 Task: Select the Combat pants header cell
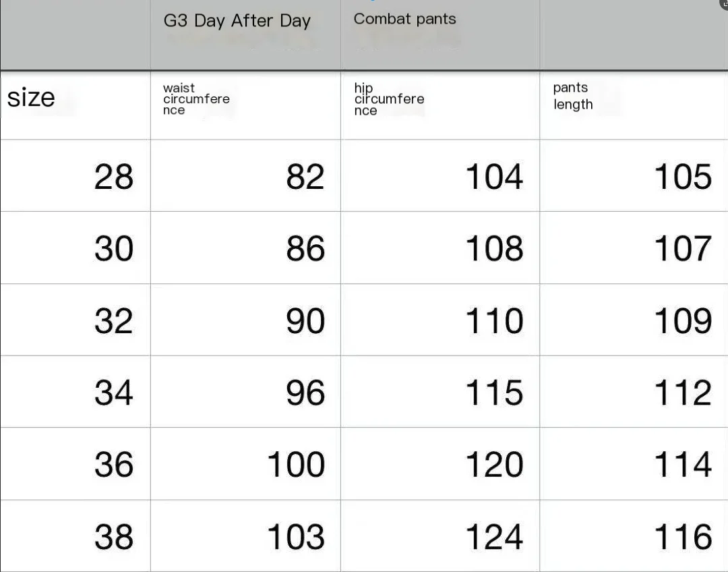(440, 35)
